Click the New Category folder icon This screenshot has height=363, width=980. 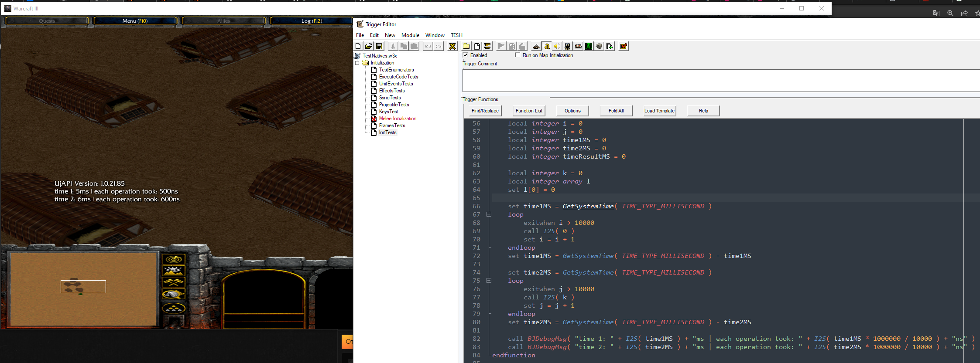click(466, 46)
